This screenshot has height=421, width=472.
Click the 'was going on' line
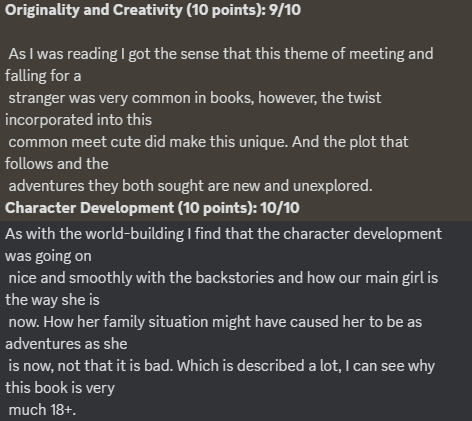tap(48, 256)
